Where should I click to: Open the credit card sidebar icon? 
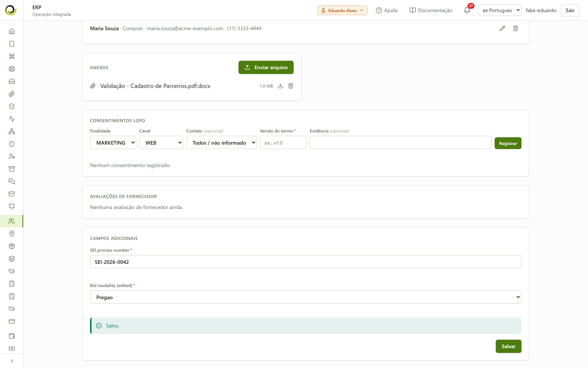[12, 321]
